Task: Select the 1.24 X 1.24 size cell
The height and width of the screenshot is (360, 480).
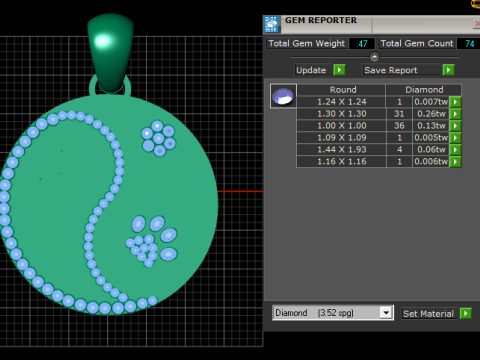Action: click(341, 102)
